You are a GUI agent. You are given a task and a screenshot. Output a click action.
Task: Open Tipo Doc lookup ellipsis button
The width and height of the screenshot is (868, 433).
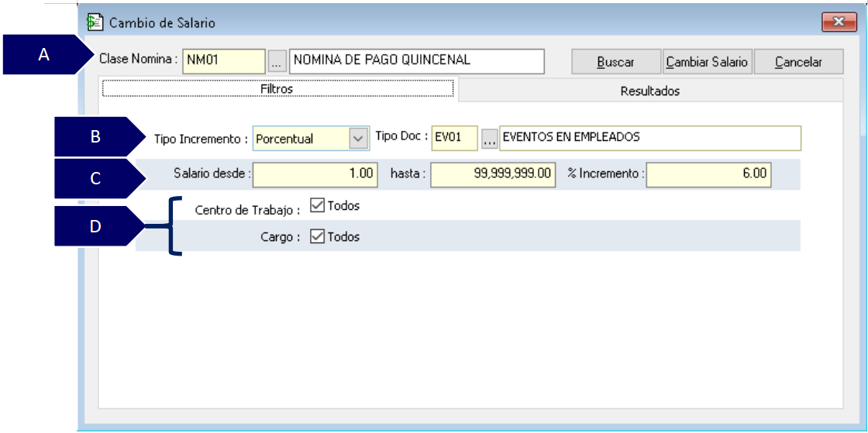[489, 139]
